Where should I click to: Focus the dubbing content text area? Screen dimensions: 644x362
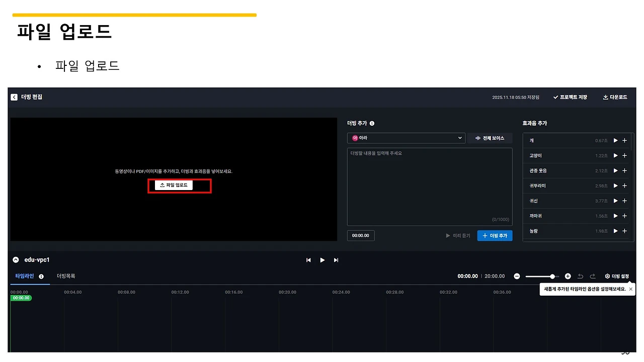430,187
